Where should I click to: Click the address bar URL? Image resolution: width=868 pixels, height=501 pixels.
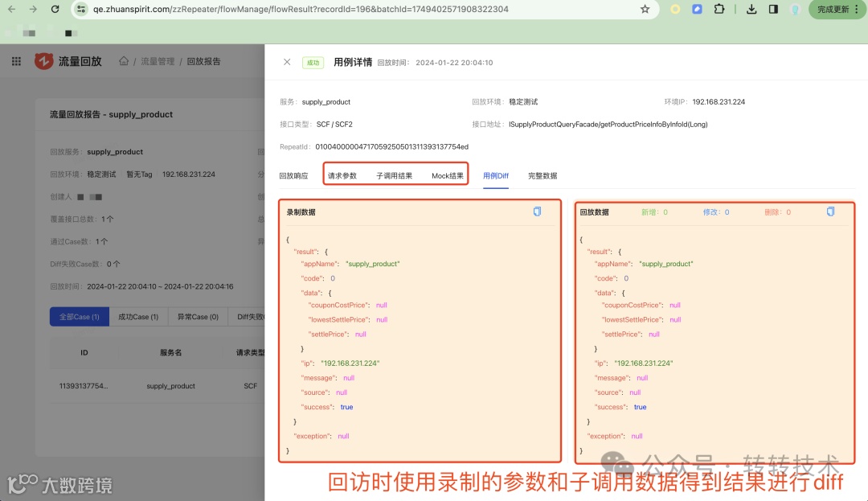(x=301, y=9)
